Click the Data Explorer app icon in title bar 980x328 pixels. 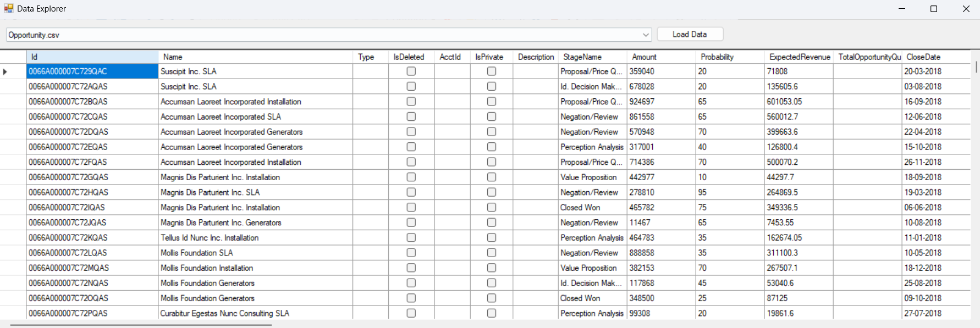pyautogui.click(x=9, y=8)
